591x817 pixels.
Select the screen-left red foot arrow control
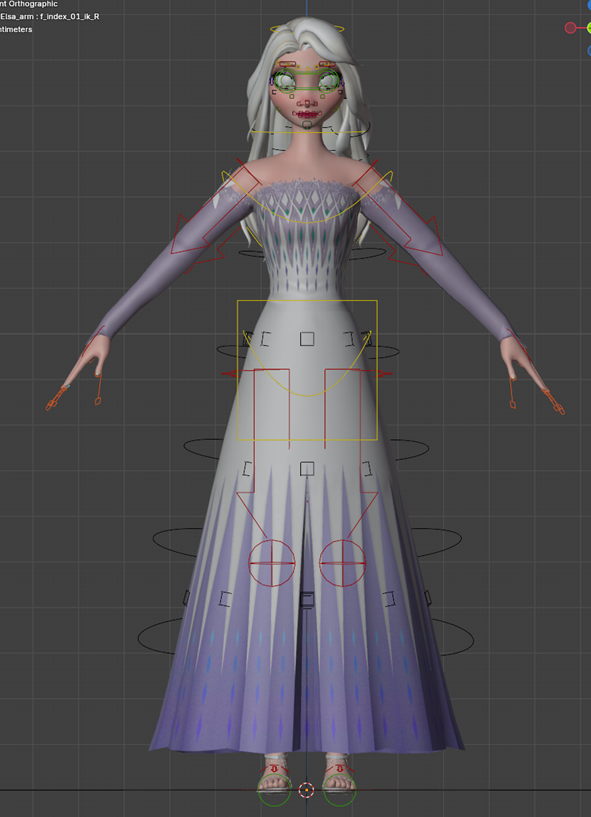[x=275, y=769]
